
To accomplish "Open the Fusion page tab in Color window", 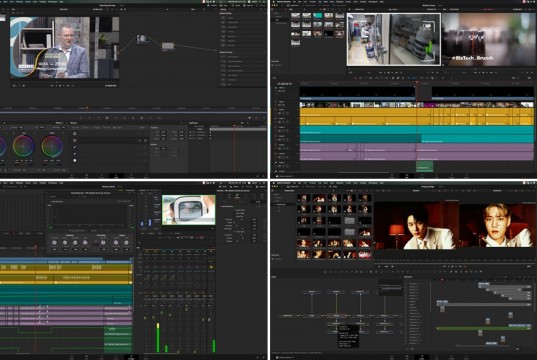I will point(101,176).
